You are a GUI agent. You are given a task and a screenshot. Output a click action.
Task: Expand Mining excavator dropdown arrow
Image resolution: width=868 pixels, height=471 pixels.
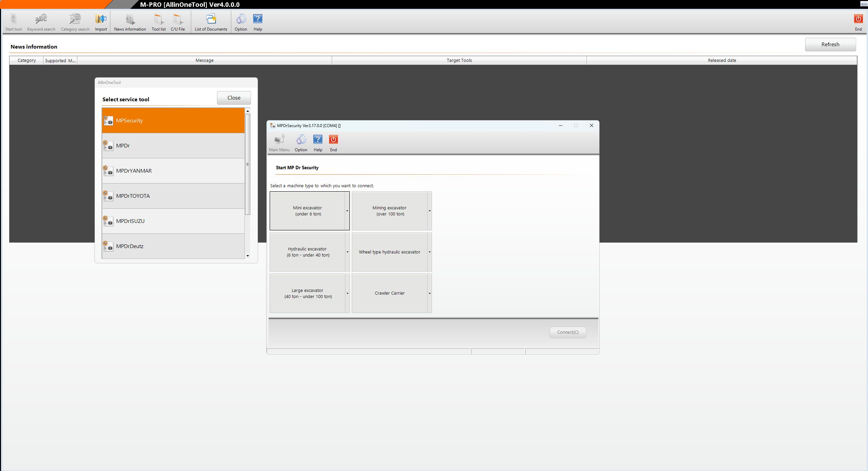pyautogui.click(x=429, y=211)
